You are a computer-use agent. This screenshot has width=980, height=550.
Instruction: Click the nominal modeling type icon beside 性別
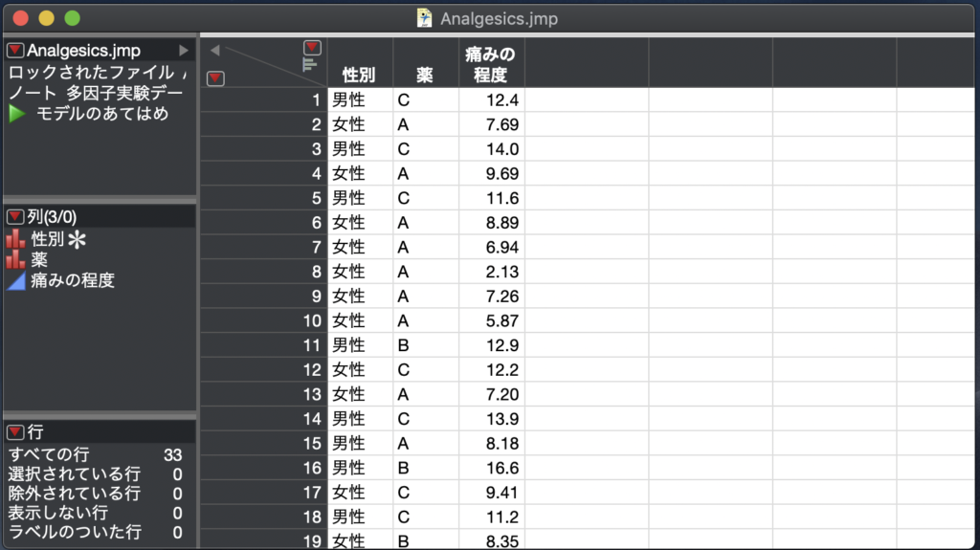pos(15,239)
